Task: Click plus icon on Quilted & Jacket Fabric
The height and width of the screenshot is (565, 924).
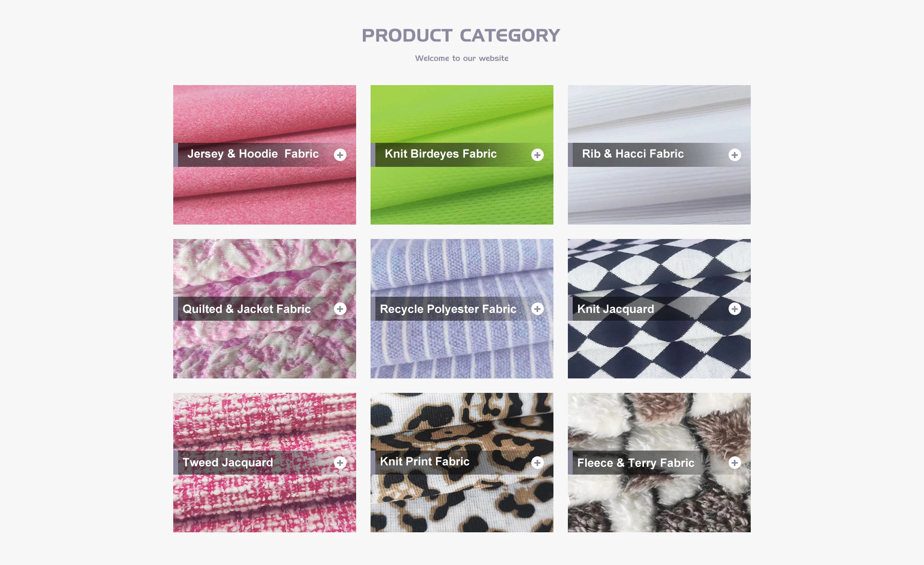Action: click(340, 309)
